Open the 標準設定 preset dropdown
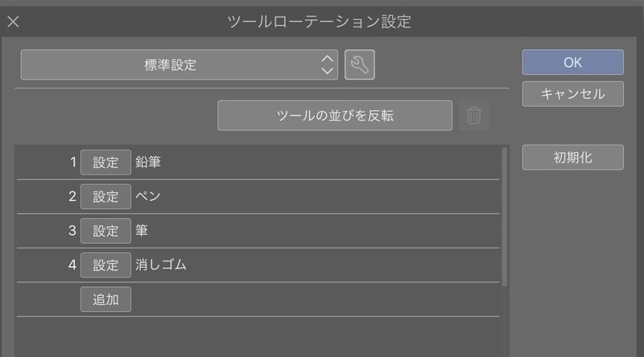Screen dimensions: 644x357 tap(180, 65)
